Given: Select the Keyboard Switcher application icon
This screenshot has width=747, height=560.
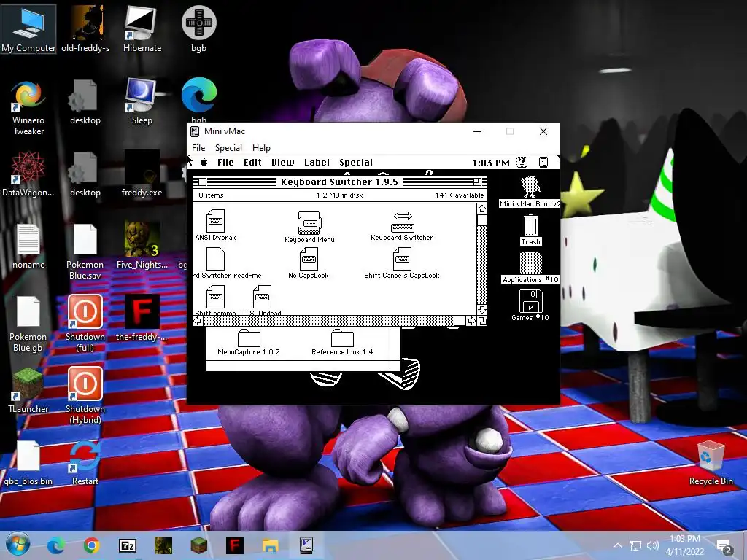Looking at the screenshot, I should point(403,222).
